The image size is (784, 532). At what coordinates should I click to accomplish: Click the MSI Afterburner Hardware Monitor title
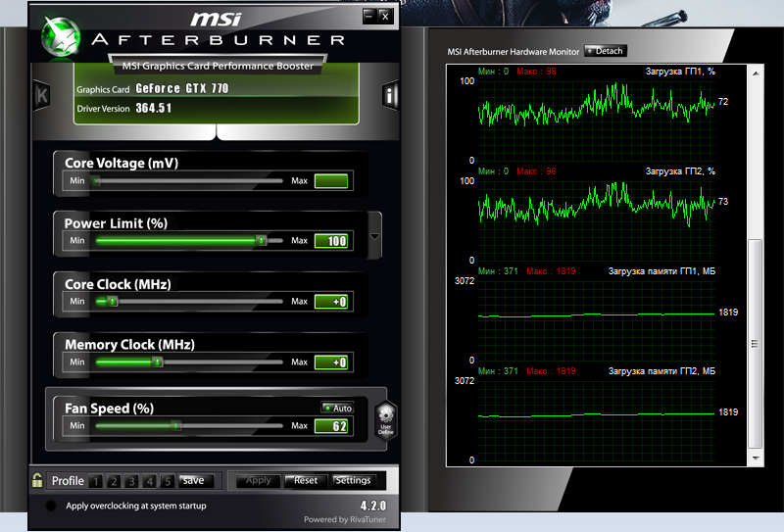coord(513,52)
